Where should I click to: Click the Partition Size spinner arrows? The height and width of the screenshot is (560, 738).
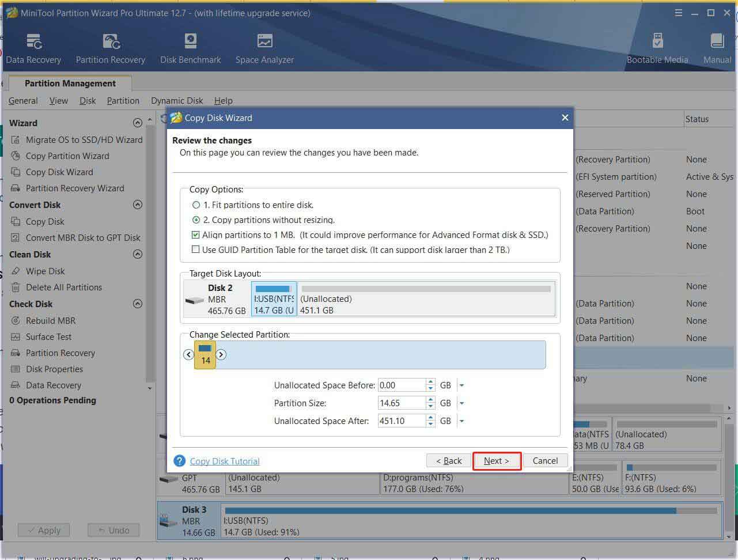point(430,403)
